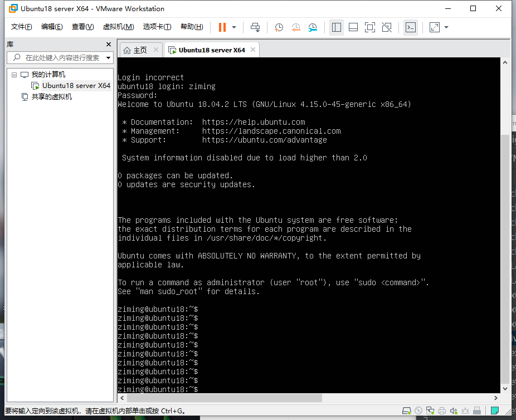Click the hard disk status icon

click(407, 411)
